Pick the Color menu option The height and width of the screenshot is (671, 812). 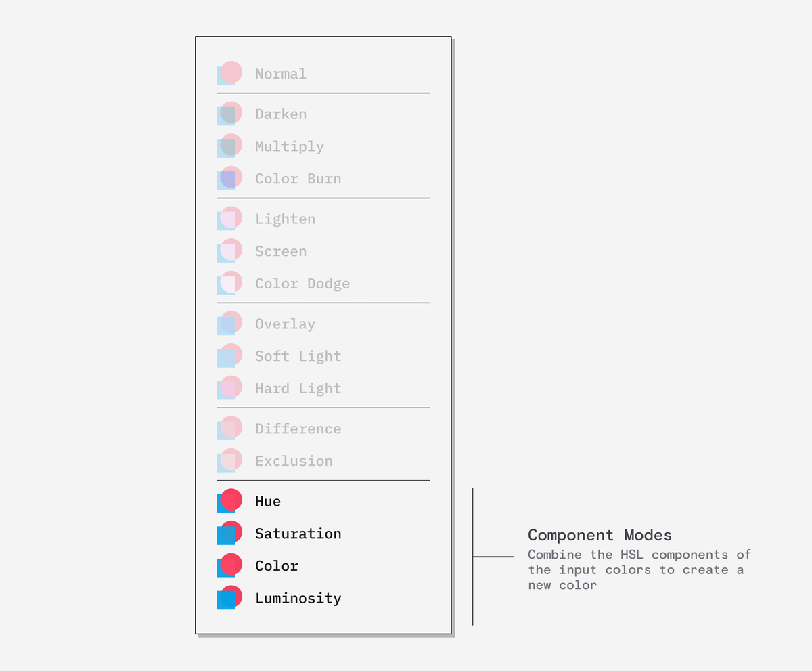(x=277, y=566)
